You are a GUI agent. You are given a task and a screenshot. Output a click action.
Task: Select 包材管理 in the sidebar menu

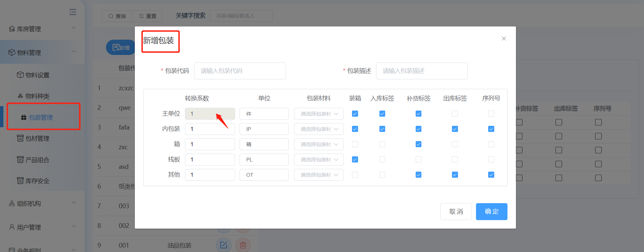pyautogui.click(x=37, y=138)
